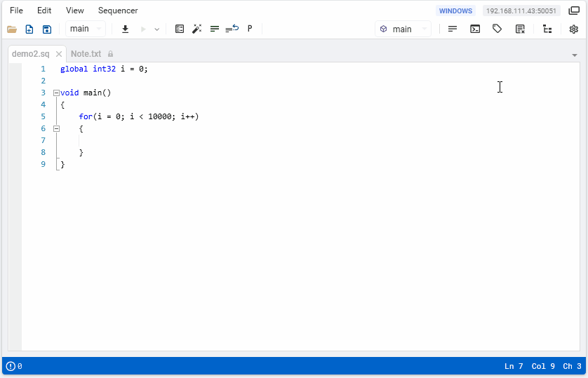Open settings with the gear icon
Viewport: 588px width, 378px height.
pyautogui.click(x=574, y=29)
